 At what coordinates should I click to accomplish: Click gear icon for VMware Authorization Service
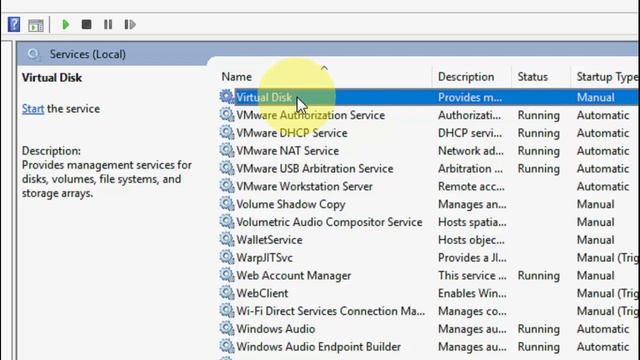227,115
